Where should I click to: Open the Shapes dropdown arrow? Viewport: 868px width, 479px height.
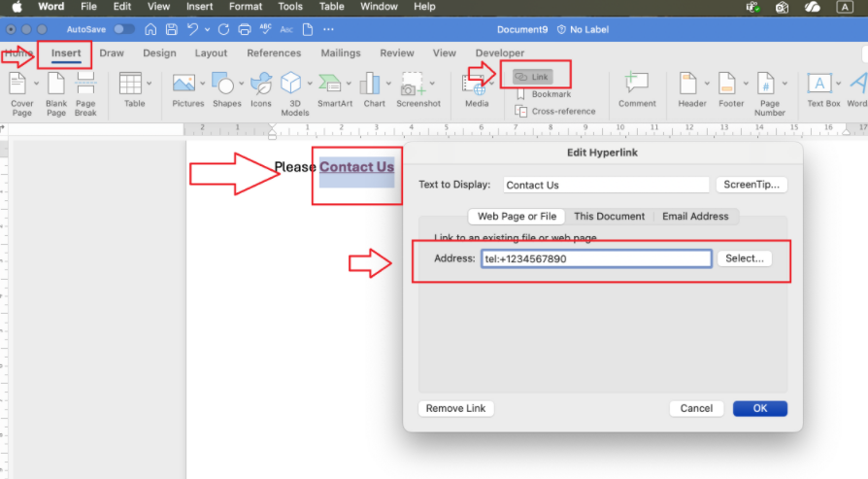coord(242,84)
